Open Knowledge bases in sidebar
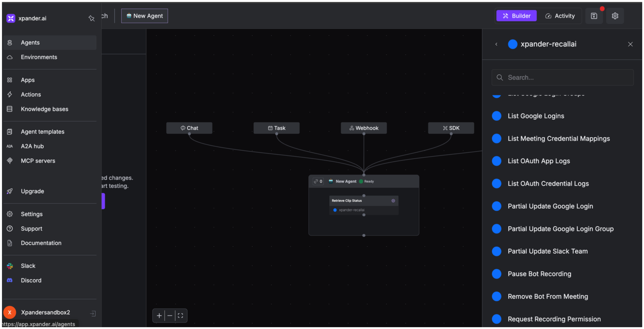Image resolution: width=644 pixels, height=329 pixels. click(44, 109)
